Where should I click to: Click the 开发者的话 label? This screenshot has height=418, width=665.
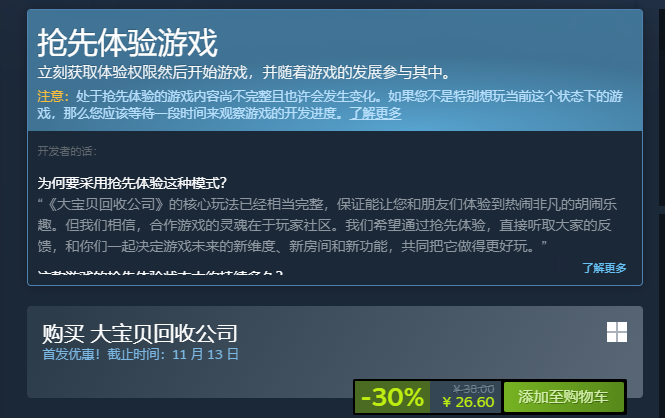[67, 151]
